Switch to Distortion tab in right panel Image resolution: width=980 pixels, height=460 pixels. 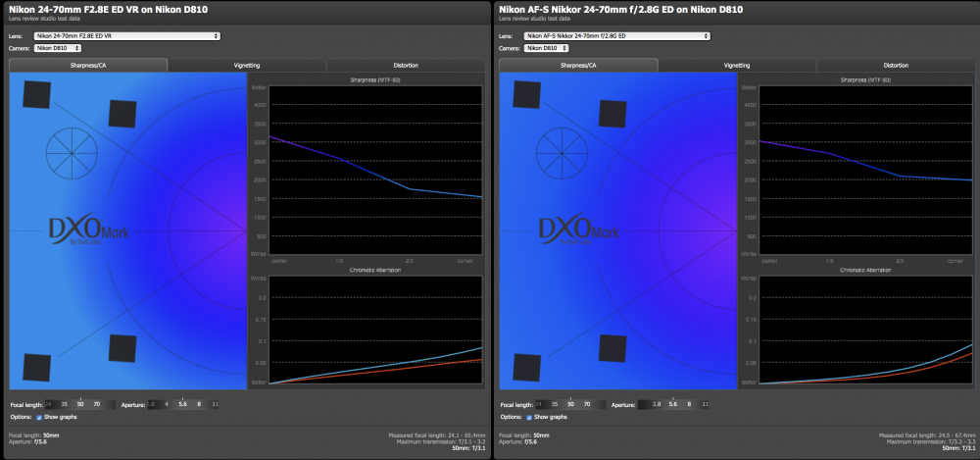click(896, 65)
